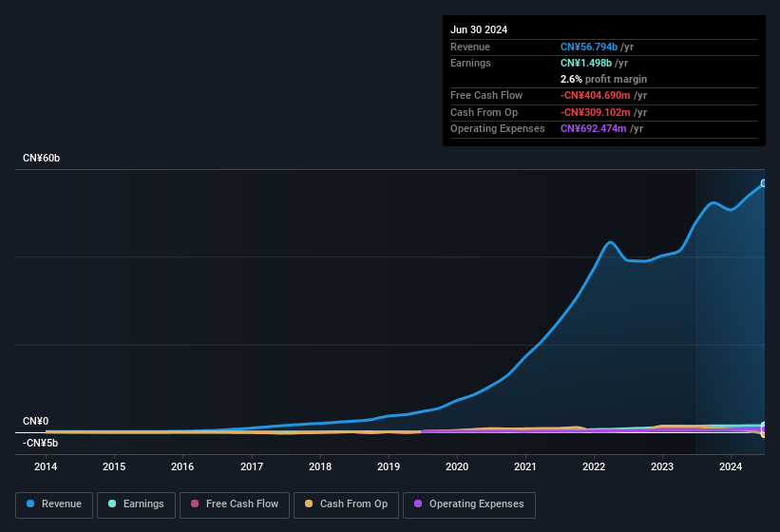
Task: Click the 2023 x-axis label
Action: tap(662, 466)
